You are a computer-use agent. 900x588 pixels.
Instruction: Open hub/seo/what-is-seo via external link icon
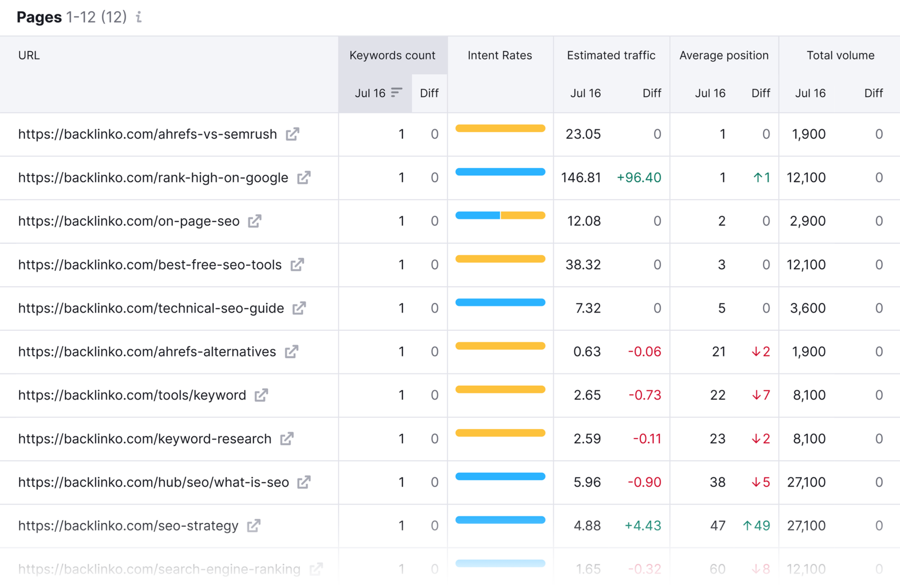point(304,482)
